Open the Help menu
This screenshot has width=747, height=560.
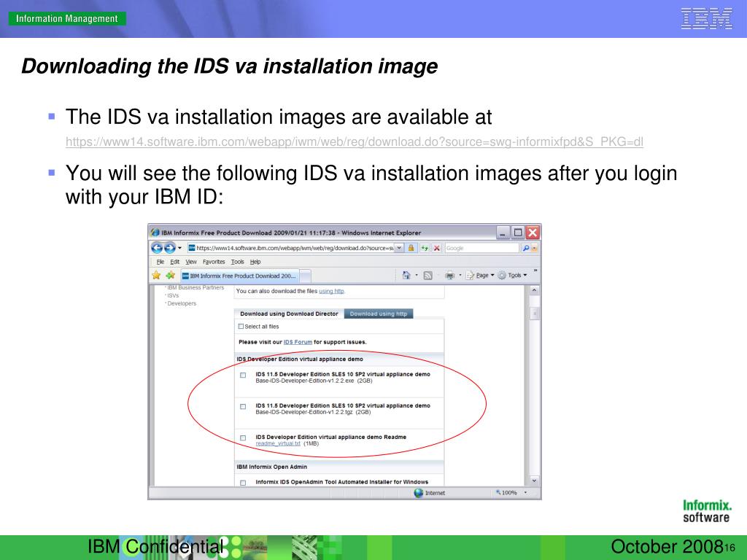click(x=255, y=262)
